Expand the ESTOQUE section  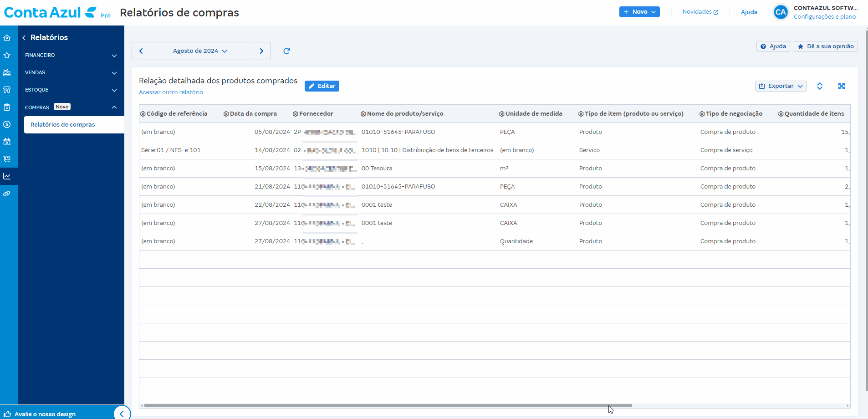(x=71, y=90)
